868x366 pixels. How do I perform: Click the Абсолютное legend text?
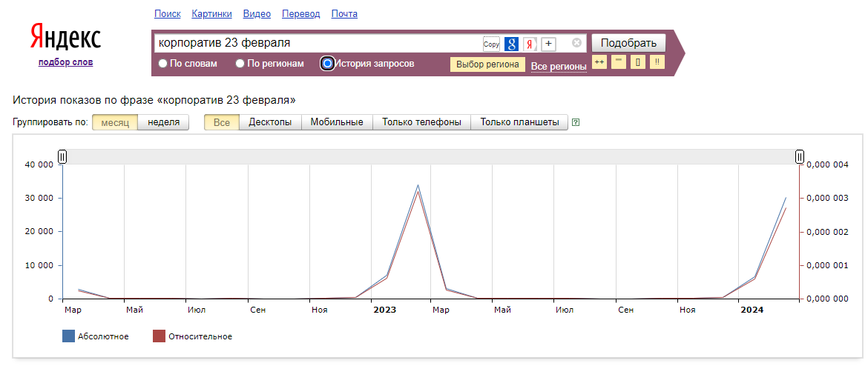click(x=104, y=336)
